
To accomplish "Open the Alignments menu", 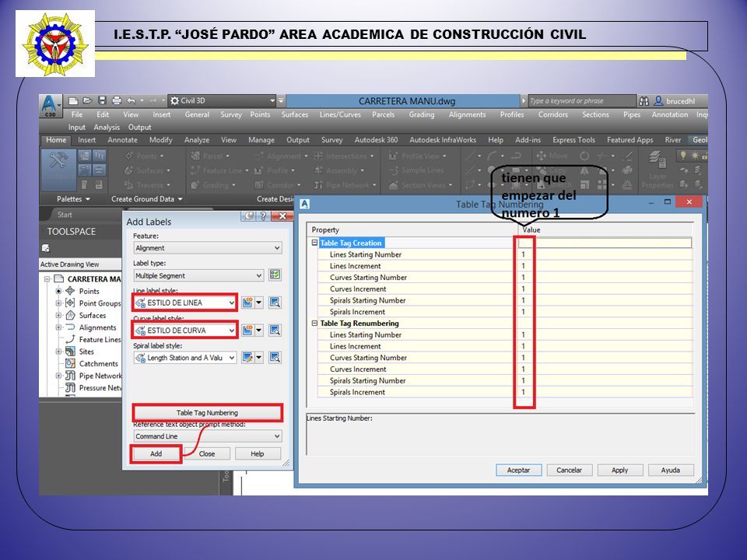I will [x=467, y=115].
